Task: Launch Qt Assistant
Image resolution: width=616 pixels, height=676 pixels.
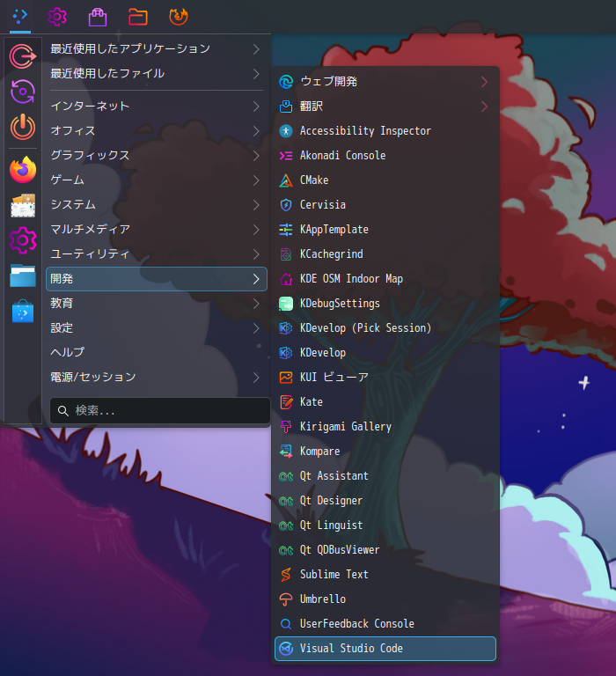Action: [385, 476]
